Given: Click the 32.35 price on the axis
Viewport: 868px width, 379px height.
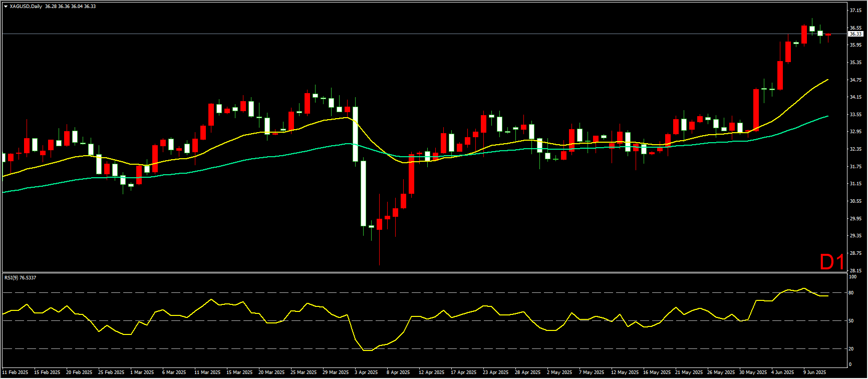Looking at the screenshot, I should [x=855, y=149].
